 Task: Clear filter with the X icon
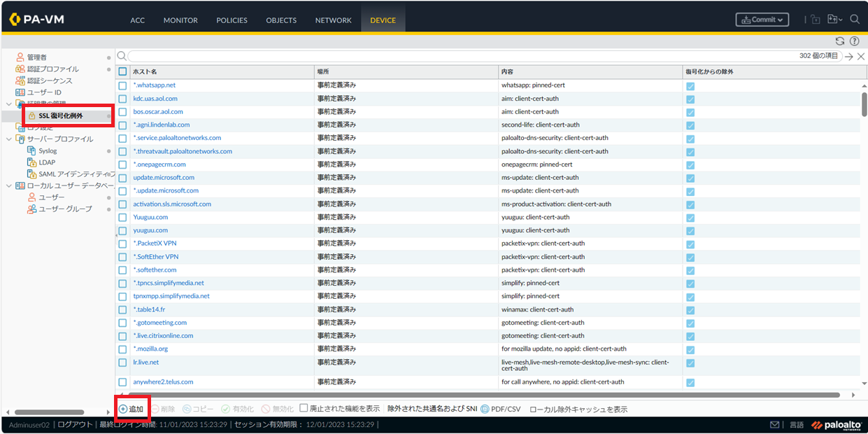(x=860, y=56)
